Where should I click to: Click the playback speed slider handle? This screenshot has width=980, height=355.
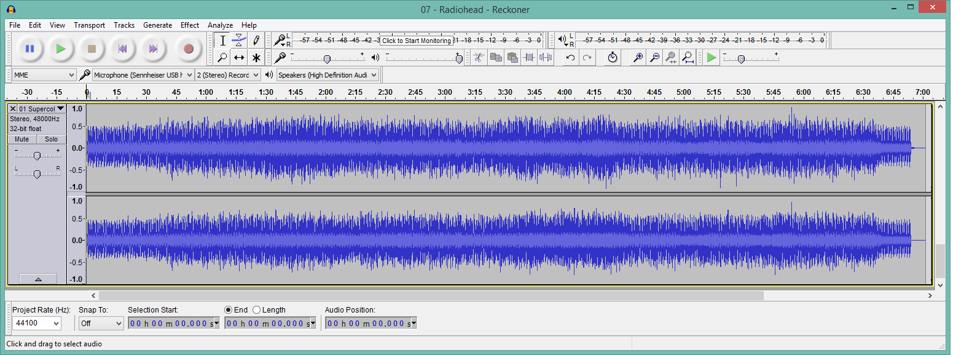point(741,59)
